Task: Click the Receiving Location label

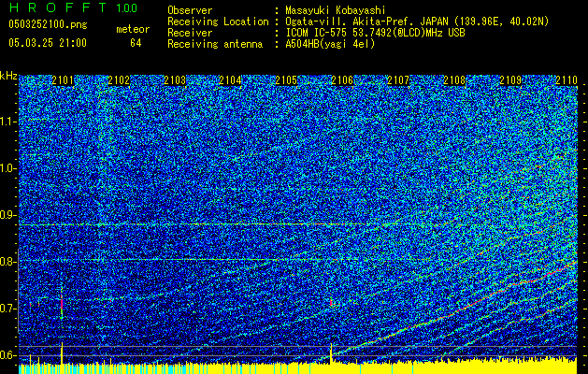Action: [x=218, y=22]
